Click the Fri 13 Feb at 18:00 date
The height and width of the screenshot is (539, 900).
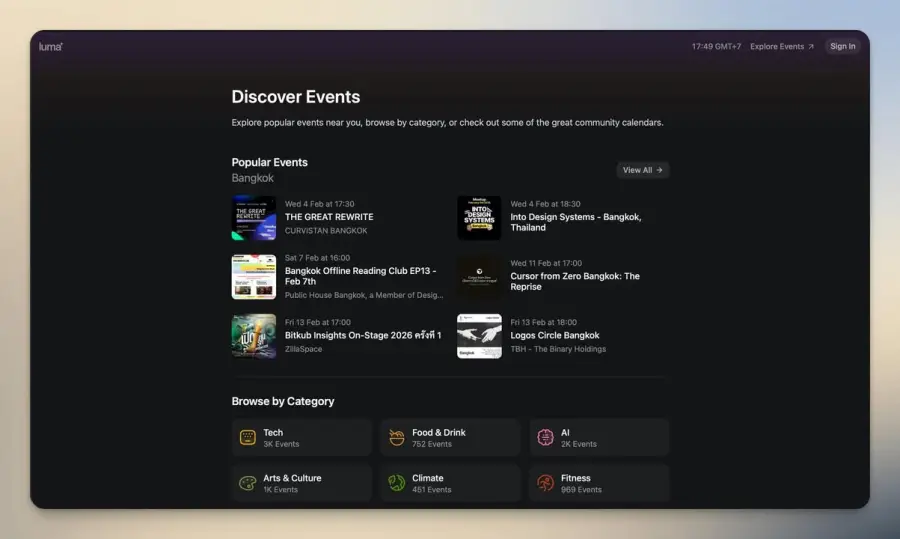point(544,322)
